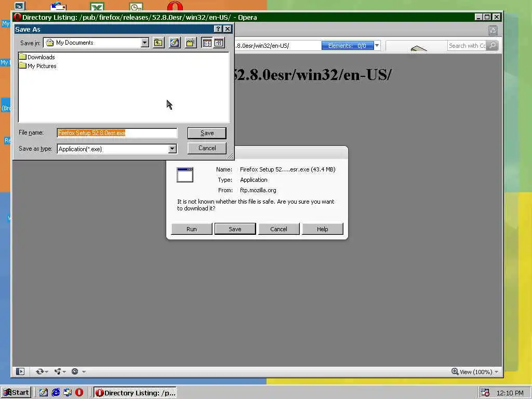Click Cancel in the download prompt

pos(279,229)
